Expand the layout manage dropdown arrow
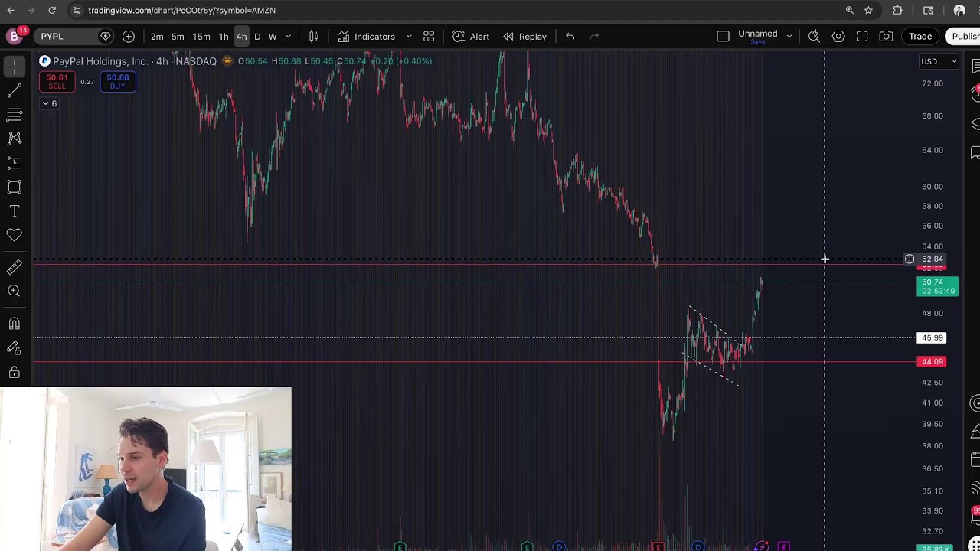Image resolution: width=980 pixels, height=551 pixels. (x=789, y=36)
